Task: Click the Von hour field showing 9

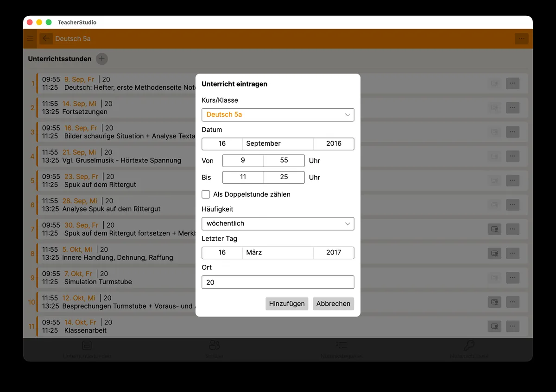Action: [243, 161]
